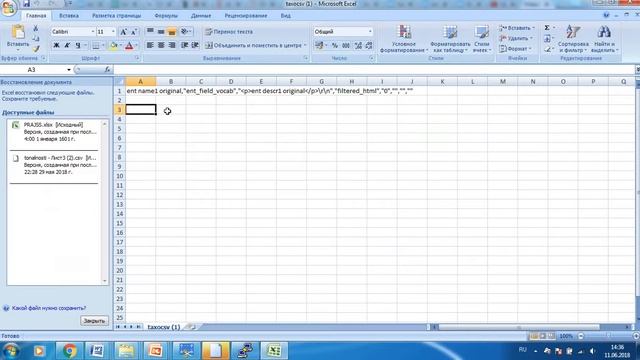Open the Calibri font name dropdown
This screenshot has height=360, width=640.
[93, 31]
